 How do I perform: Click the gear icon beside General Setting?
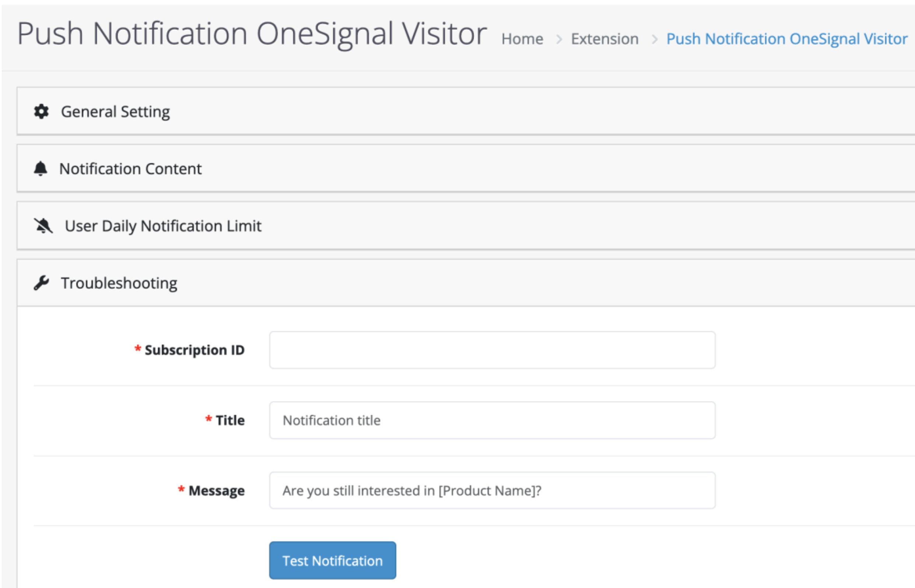[x=41, y=112]
